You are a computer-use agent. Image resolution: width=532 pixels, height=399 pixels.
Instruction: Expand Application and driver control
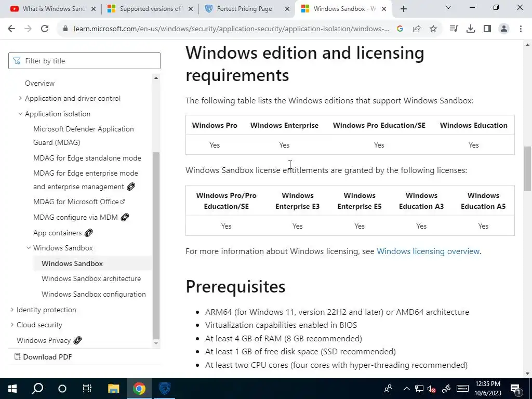[73, 98]
